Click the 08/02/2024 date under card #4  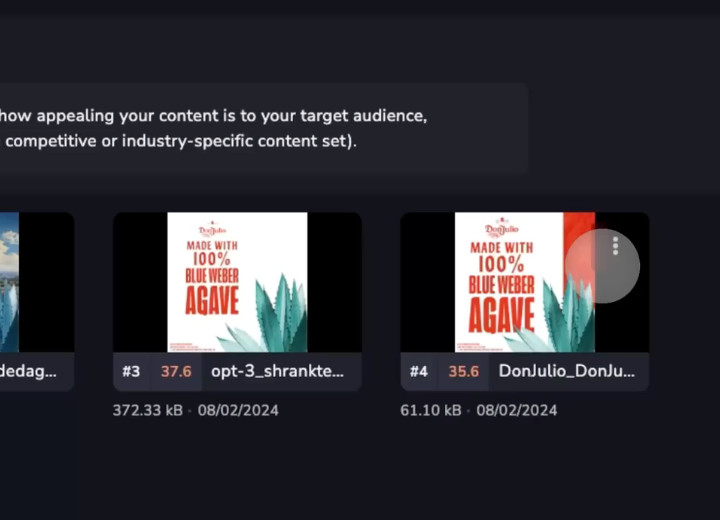[517, 410]
